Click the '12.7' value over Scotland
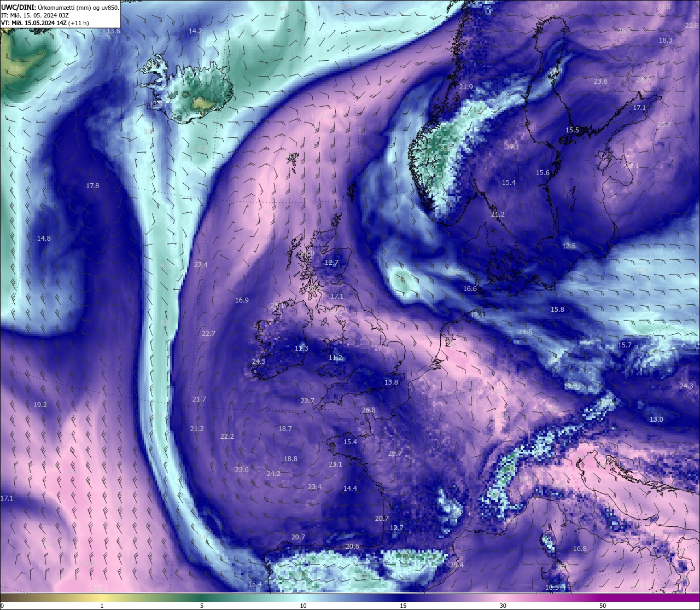This screenshot has height=610, width=700. click(x=331, y=263)
